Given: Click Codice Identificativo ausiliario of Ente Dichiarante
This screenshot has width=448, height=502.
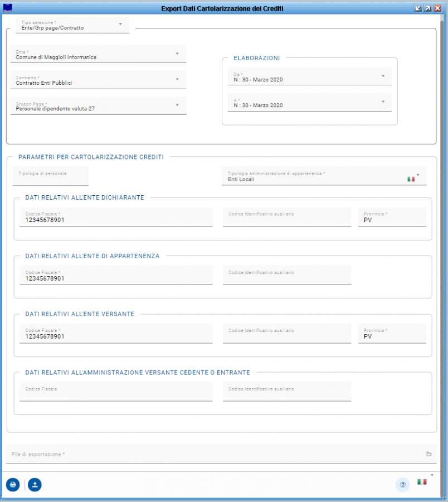Looking at the screenshot, I should [x=287, y=217].
